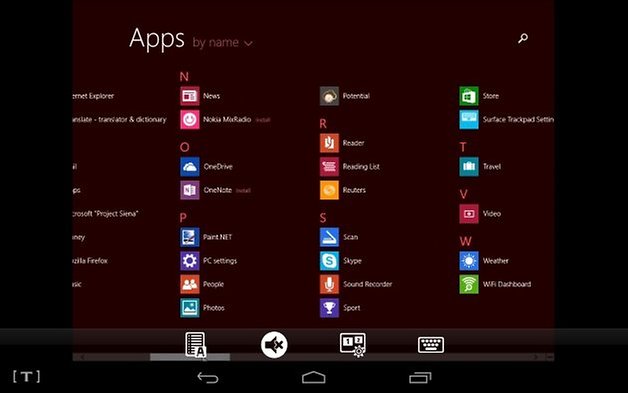Open the Video app icon
628x393 pixels.
coord(469,214)
